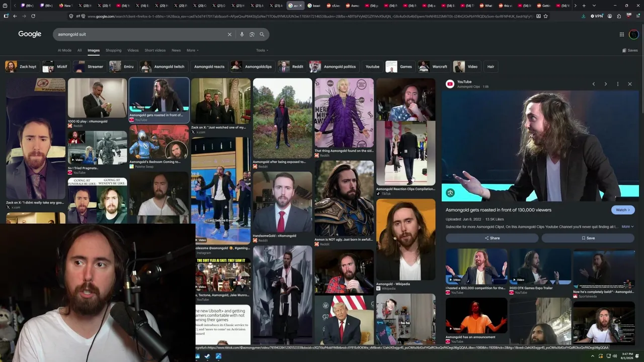Image resolution: width=644 pixels, height=362 pixels.
Task: Open the YouTube source icon in preview
Action: (x=450, y=84)
